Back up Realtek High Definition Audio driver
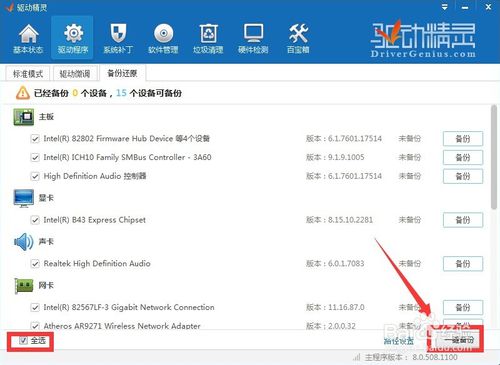This screenshot has width=500, height=365. coord(463,264)
